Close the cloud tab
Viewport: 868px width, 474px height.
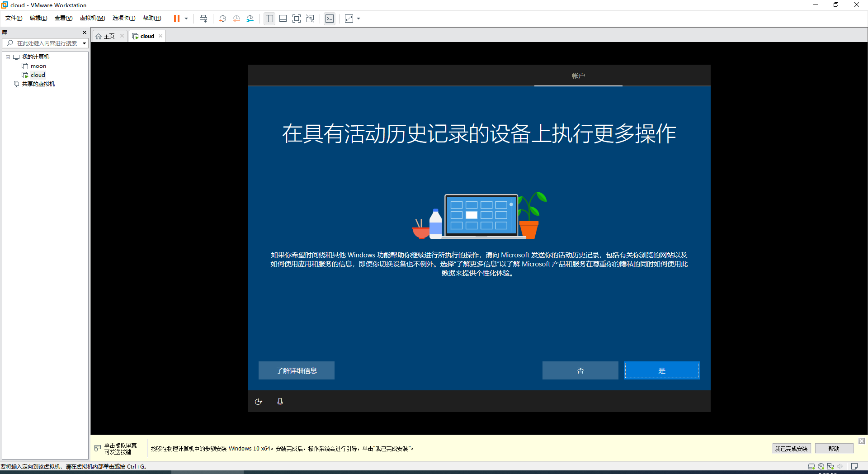[x=160, y=36]
